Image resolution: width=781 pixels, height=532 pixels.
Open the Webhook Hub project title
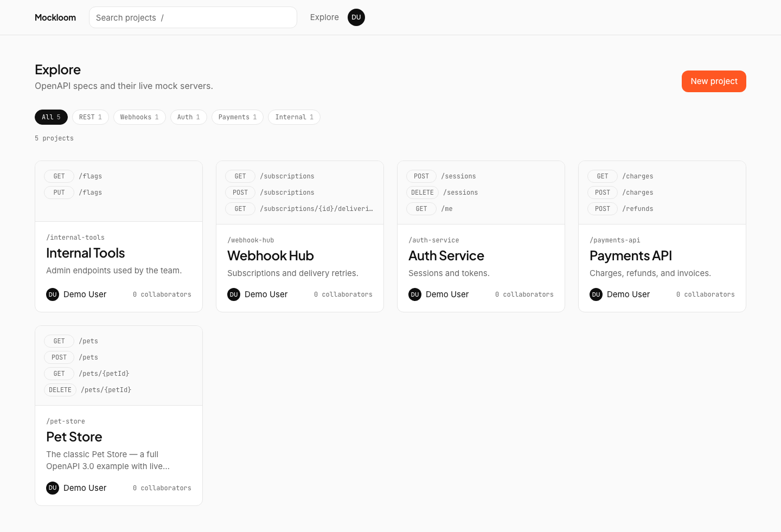[x=271, y=256]
